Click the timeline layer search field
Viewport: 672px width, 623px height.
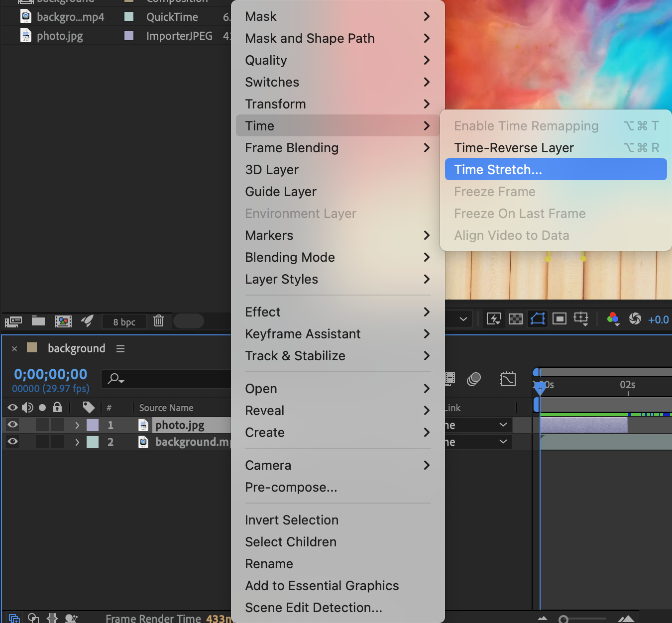click(169, 379)
